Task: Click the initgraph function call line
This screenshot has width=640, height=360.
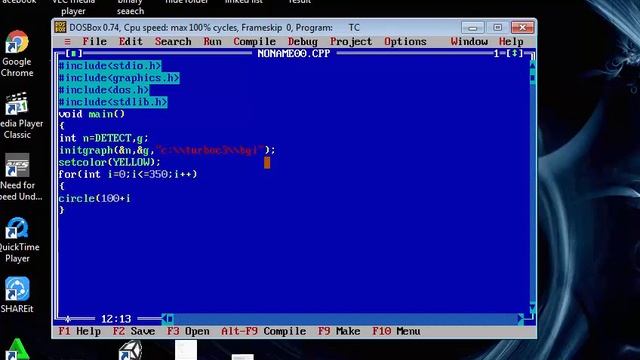Action: [167, 150]
